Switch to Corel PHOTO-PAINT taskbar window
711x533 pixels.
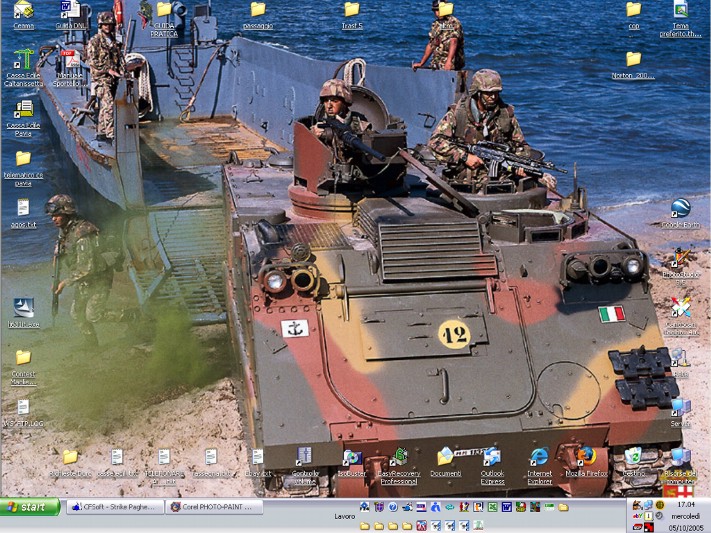214,507
